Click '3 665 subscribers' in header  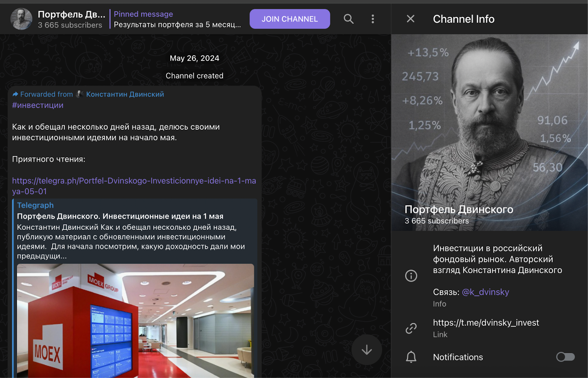70,25
